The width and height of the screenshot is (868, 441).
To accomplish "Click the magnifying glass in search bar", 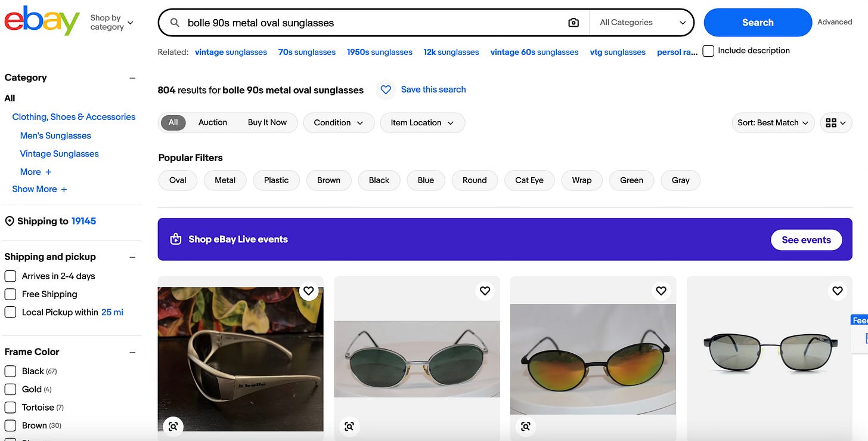I will [175, 23].
